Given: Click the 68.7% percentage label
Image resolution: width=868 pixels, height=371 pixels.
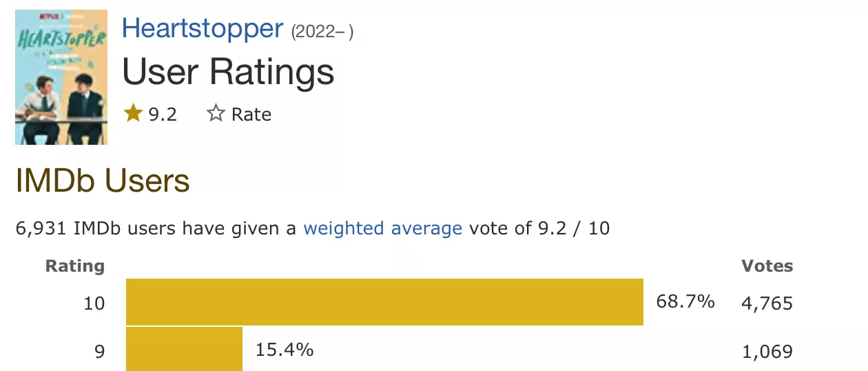Looking at the screenshot, I should 685,302.
